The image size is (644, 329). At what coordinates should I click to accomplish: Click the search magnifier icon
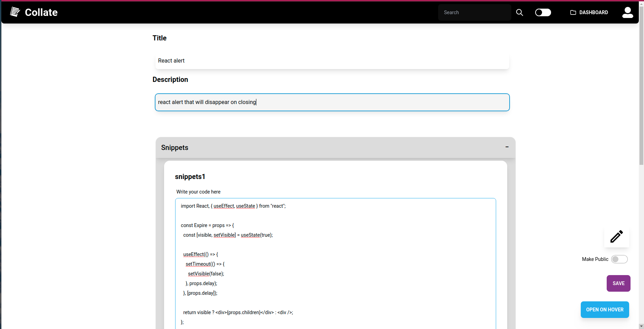coord(520,12)
